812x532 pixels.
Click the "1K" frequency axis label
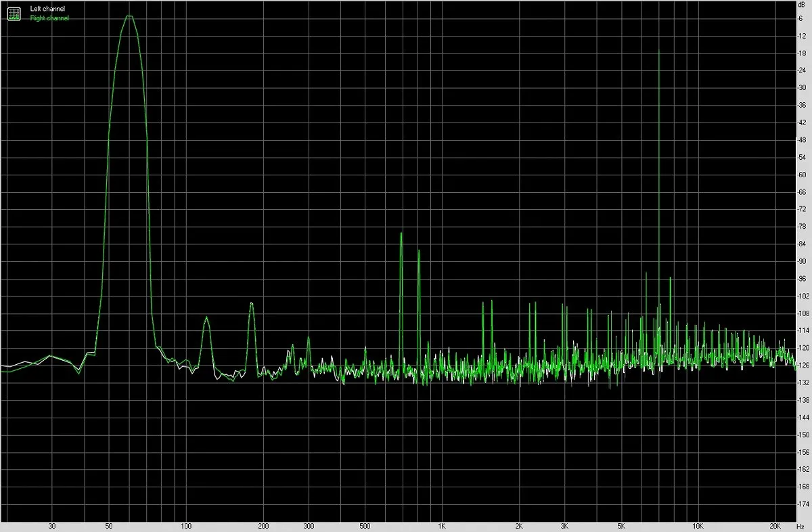click(x=442, y=526)
